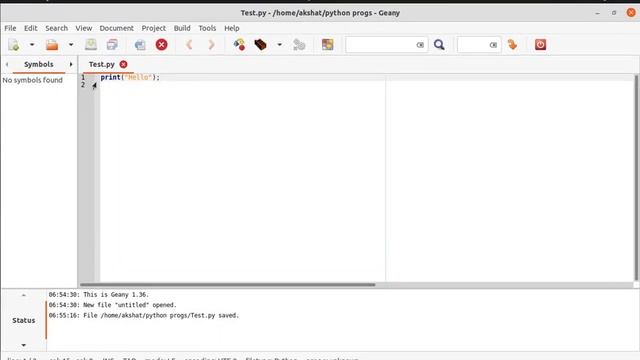Open the Edit menu

point(31,28)
